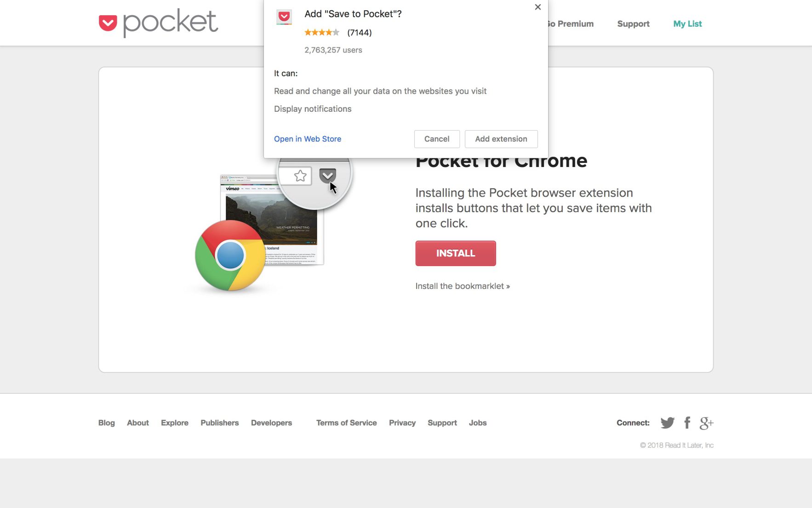Select Support in the header navigation
The image size is (812, 508).
coord(633,24)
